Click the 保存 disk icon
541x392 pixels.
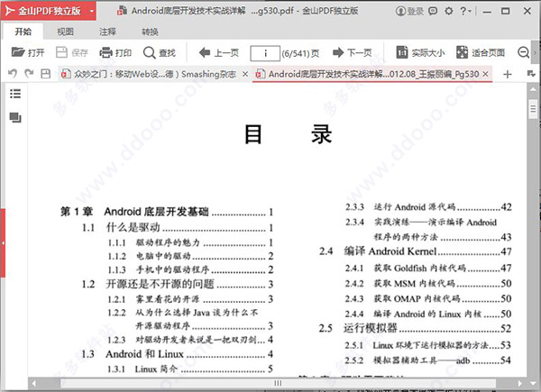pos(61,52)
